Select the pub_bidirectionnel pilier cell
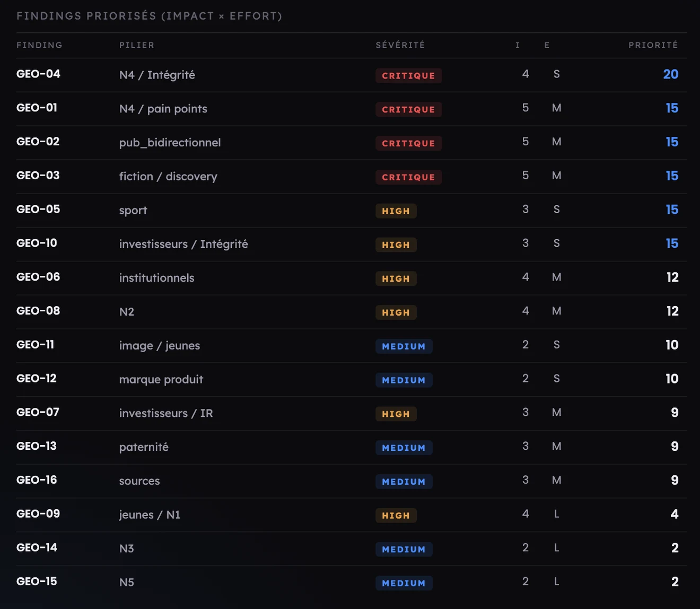This screenshot has width=700, height=609. (x=170, y=143)
